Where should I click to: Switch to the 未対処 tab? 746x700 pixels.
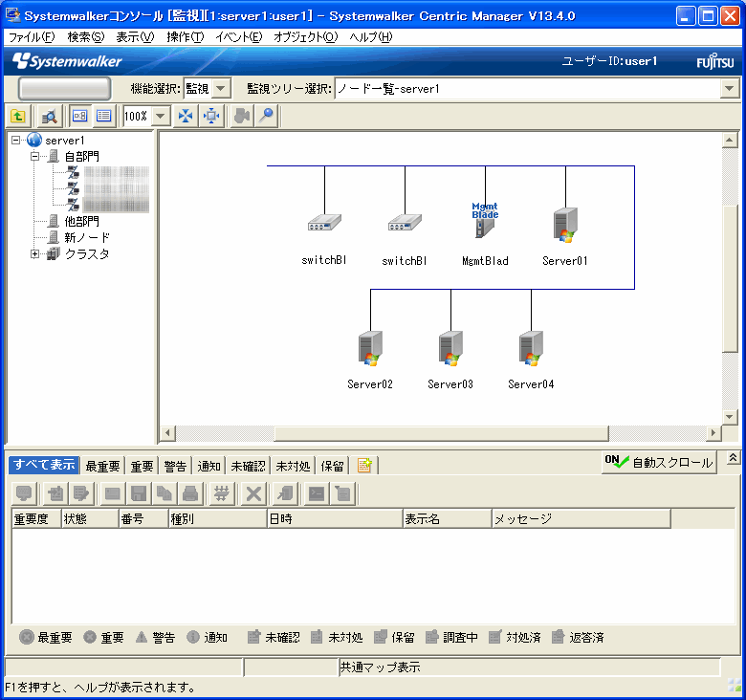tap(293, 466)
